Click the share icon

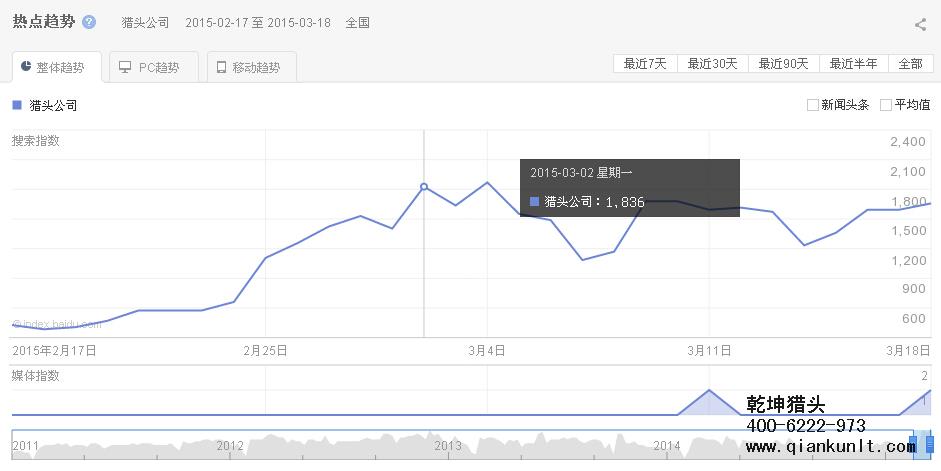click(x=920, y=25)
